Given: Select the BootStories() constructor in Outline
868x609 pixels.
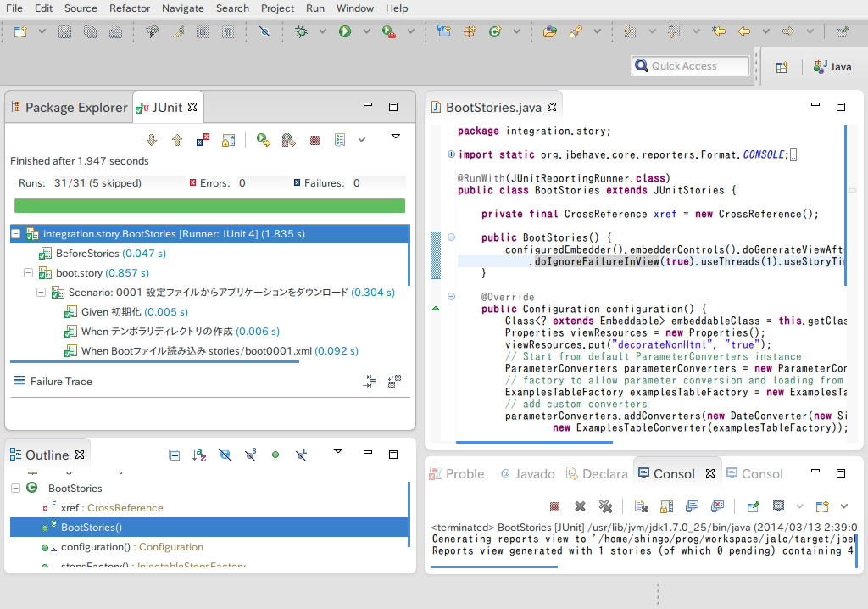Looking at the screenshot, I should tap(91, 527).
